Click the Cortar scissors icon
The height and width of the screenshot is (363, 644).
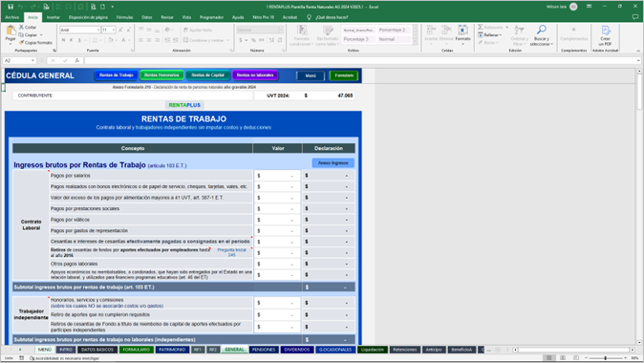(21, 27)
